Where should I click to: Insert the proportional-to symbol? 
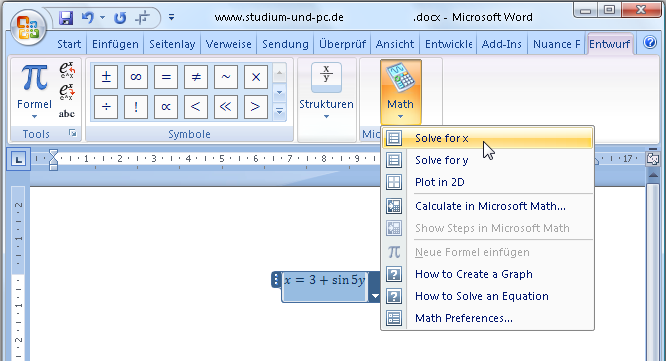tap(166, 107)
